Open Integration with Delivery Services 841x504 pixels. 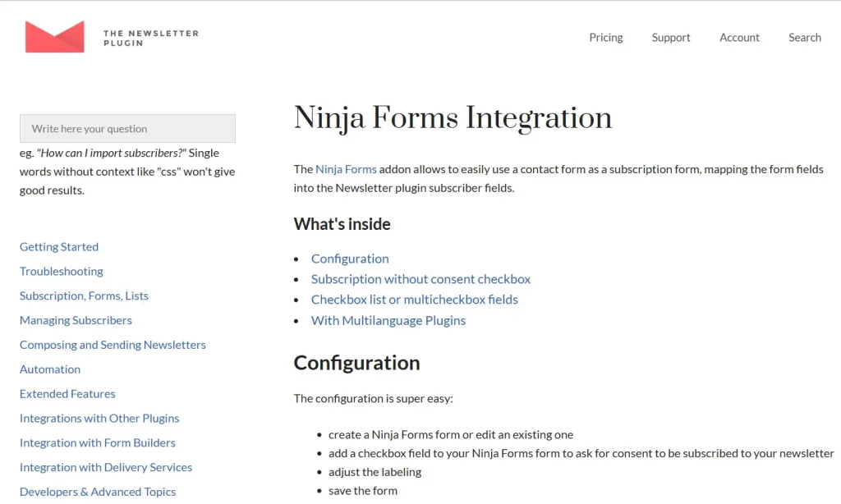coord(106,468)
